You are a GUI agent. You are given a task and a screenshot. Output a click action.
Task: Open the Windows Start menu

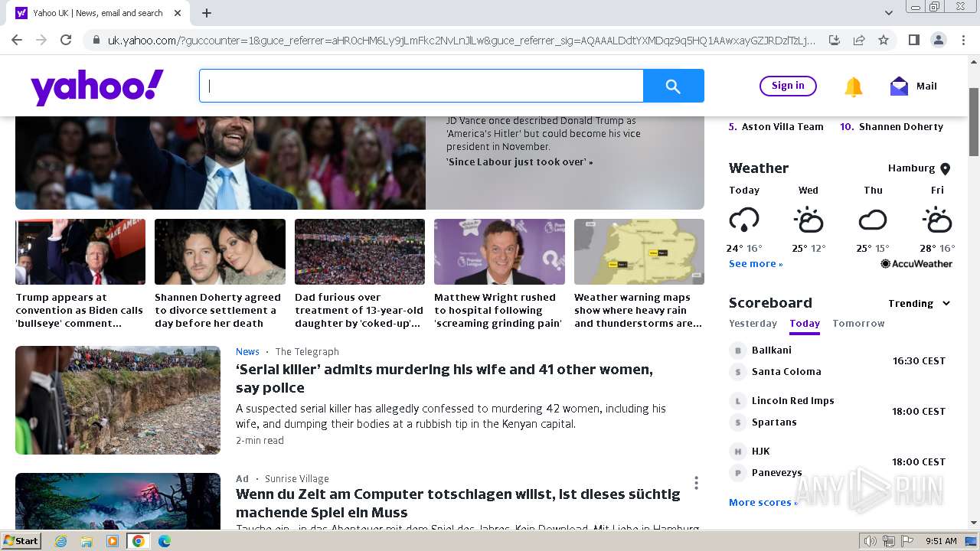coord(21,541)
